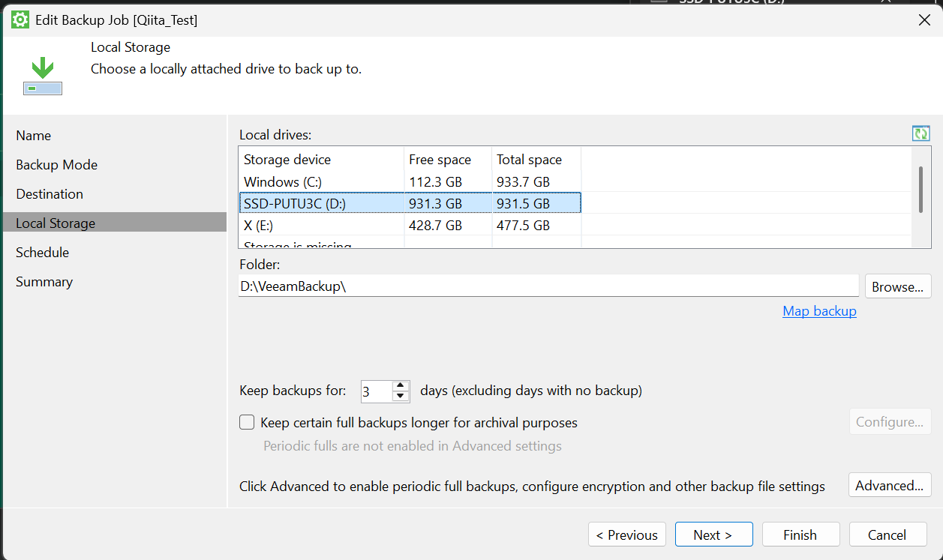Click the Browse... button

coord(898,286)
